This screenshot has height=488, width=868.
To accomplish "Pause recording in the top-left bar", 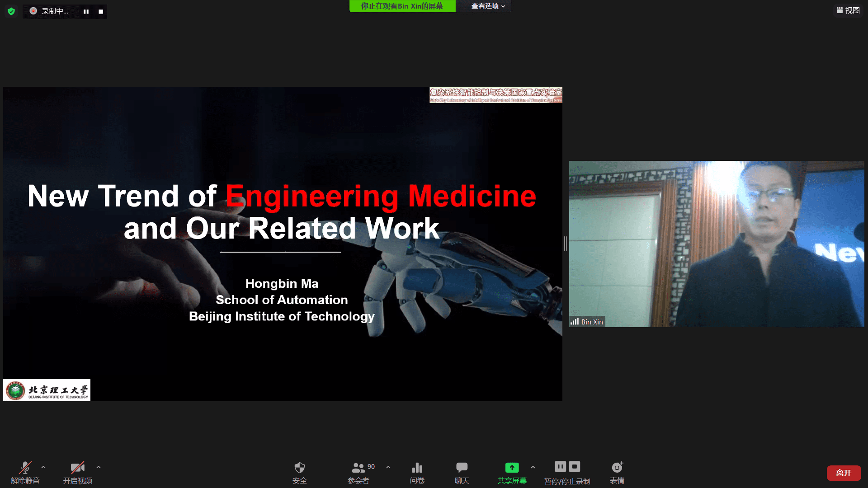I will tap(86, 12).
